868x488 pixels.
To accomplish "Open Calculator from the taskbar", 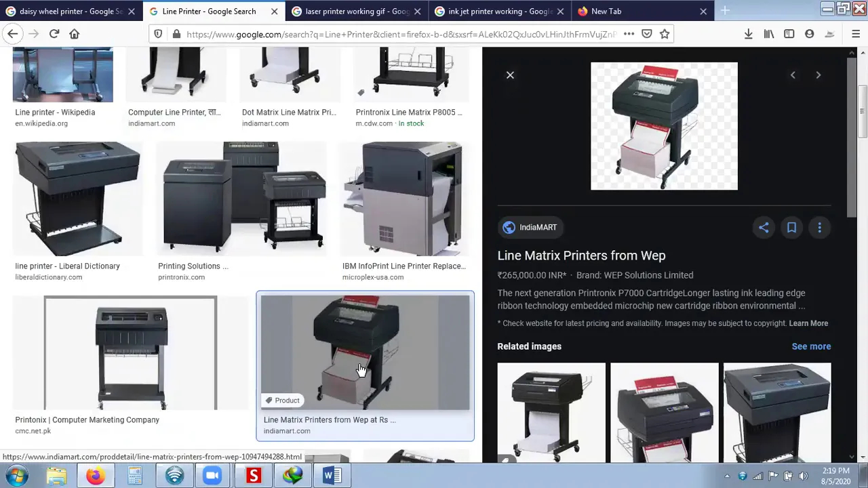I will (x=135, y=476).
